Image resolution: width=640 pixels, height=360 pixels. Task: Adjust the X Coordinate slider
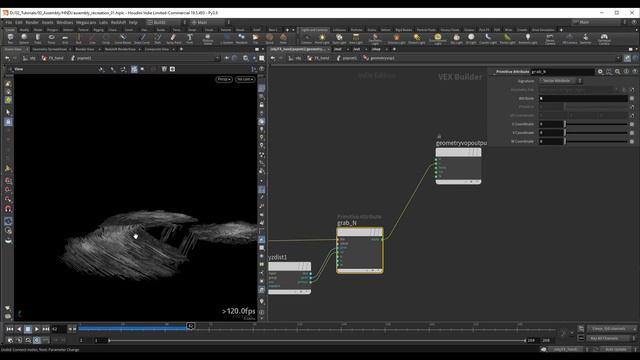[x=596, y=124]
